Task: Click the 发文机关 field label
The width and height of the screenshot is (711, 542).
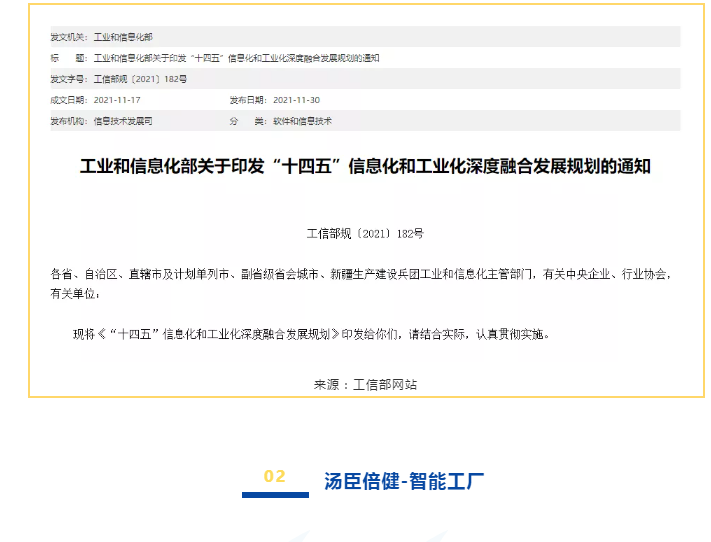Action: (x=69, y=37)
